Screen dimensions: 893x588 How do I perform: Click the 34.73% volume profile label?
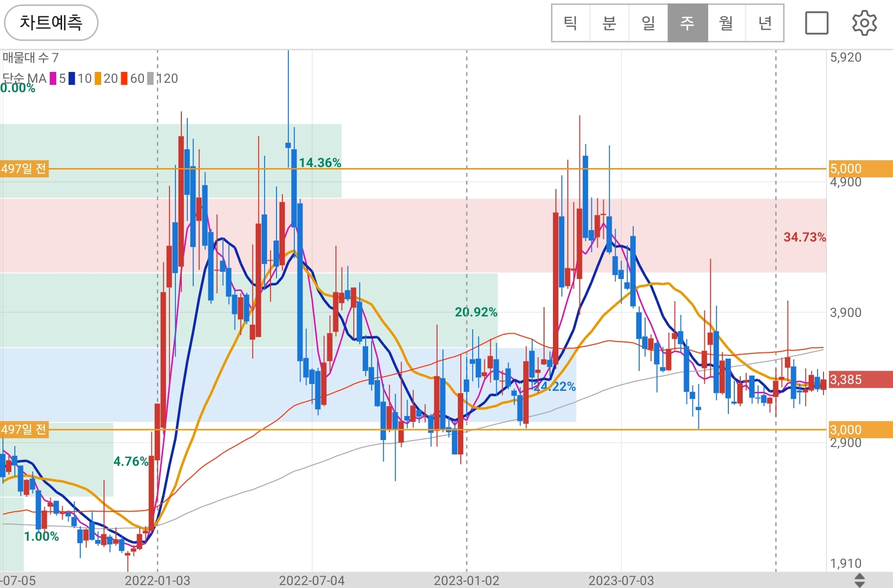(x=805, y=237)
